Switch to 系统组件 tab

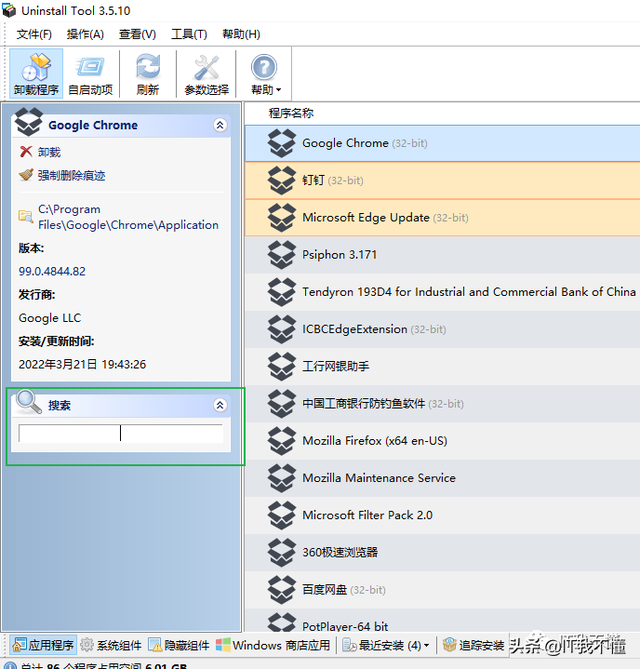(111, 645)
